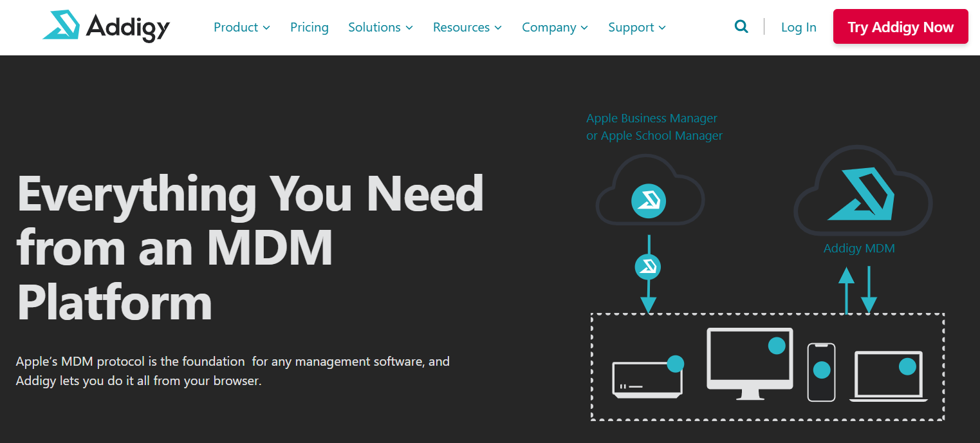Click the Log In link
Image resolution: width=980 pixels, height=443 pixels.
click(x=799, y=27)
